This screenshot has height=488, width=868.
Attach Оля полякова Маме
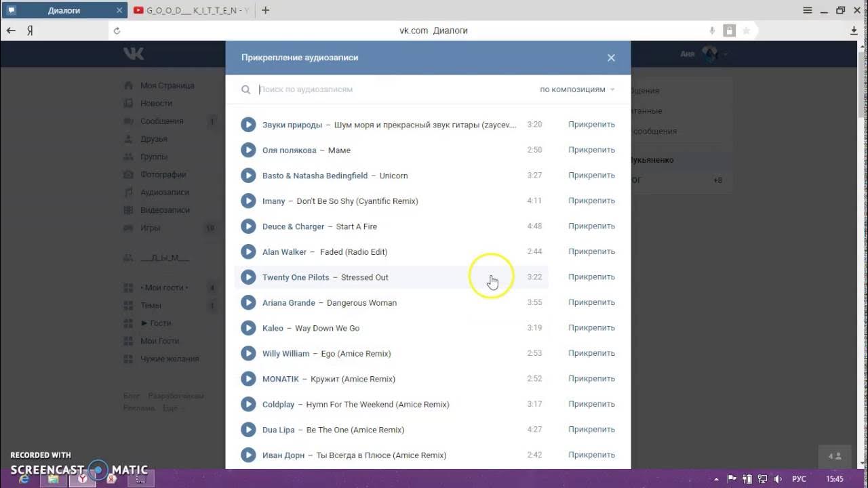591,150
